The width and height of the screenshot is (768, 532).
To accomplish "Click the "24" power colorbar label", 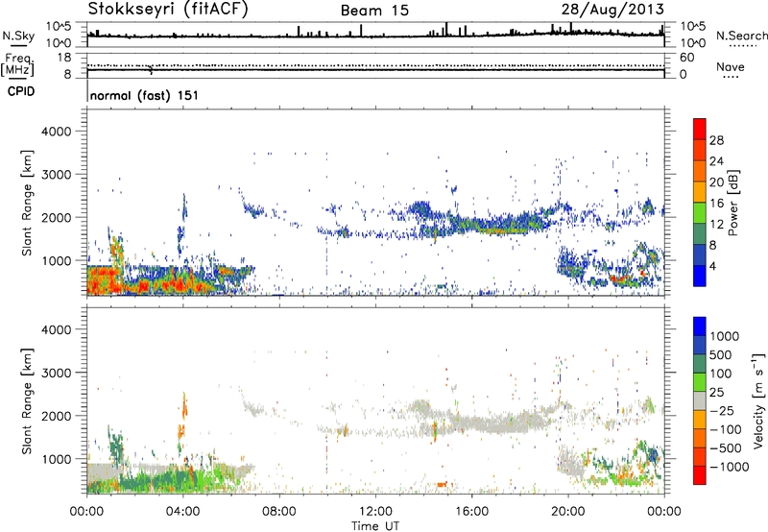I will tap(716, 161).
